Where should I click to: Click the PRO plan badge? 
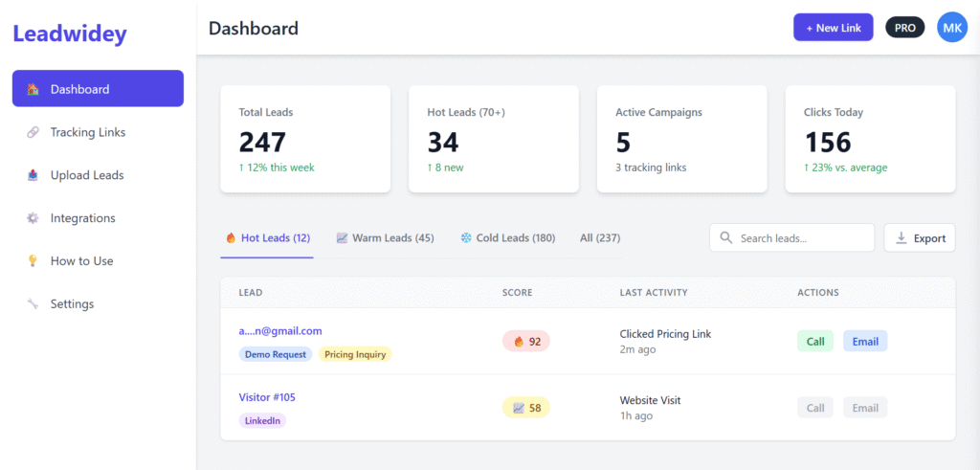(904, 28)
